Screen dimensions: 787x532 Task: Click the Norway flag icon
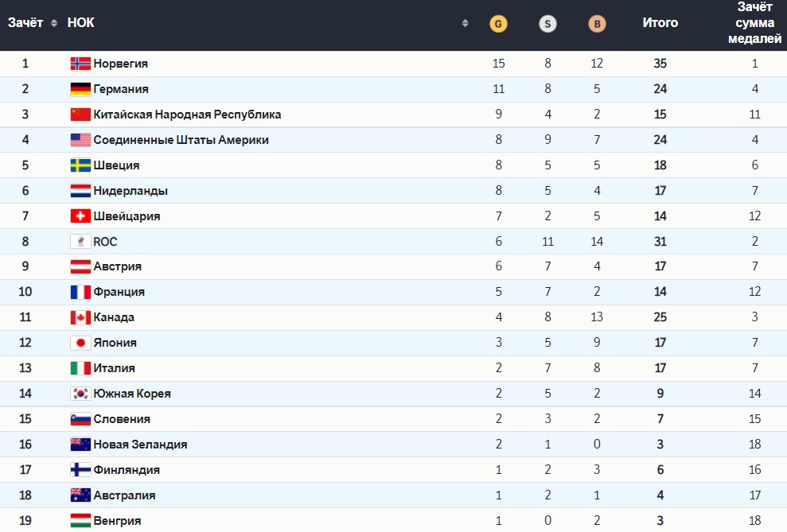tap(80, 64)
